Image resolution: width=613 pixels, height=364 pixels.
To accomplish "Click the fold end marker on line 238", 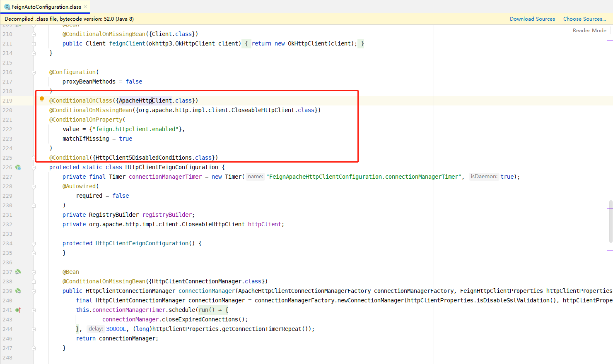I will (x=34, y=282).
